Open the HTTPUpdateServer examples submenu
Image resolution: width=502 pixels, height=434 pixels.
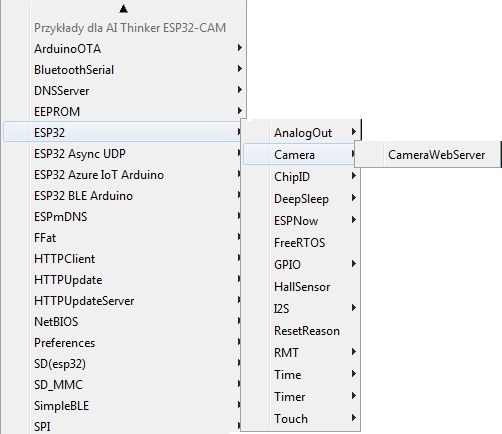pos(122,301)
